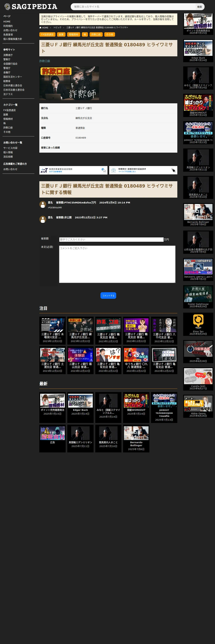Click second commenter's avatar icon

coord(43,219)
